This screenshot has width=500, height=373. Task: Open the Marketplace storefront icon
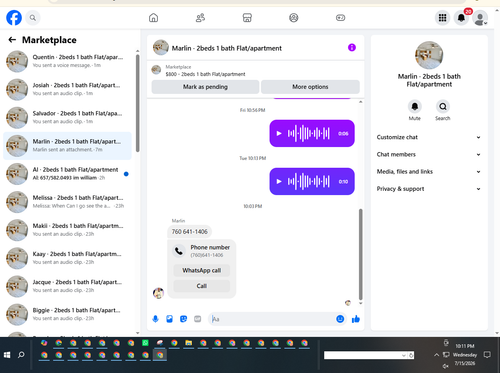coord(247,18)
